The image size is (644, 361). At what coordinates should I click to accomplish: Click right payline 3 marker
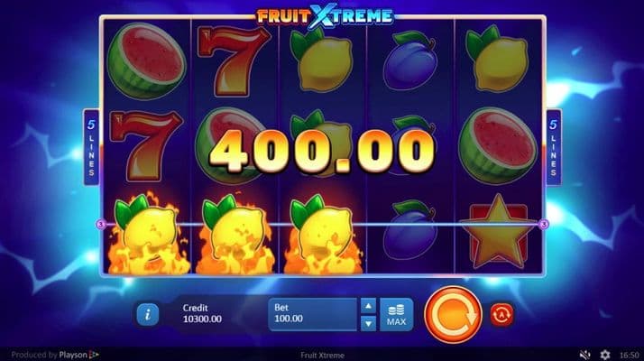544,224
